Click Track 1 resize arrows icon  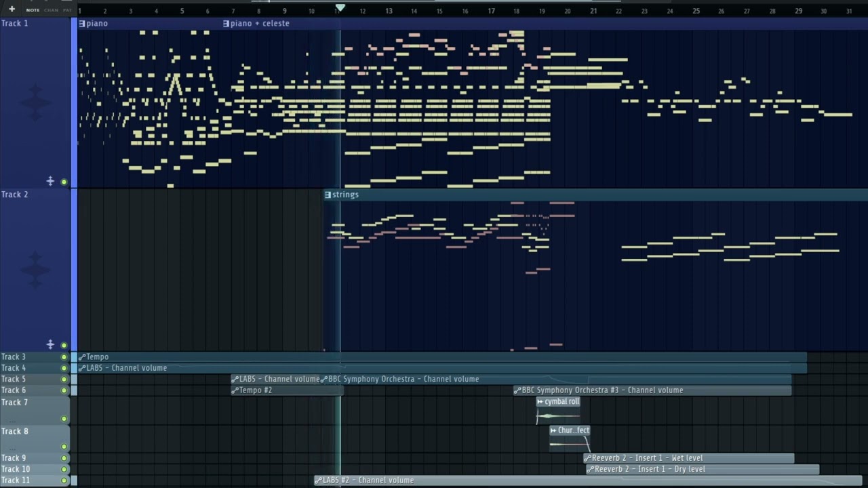point(50,181)
